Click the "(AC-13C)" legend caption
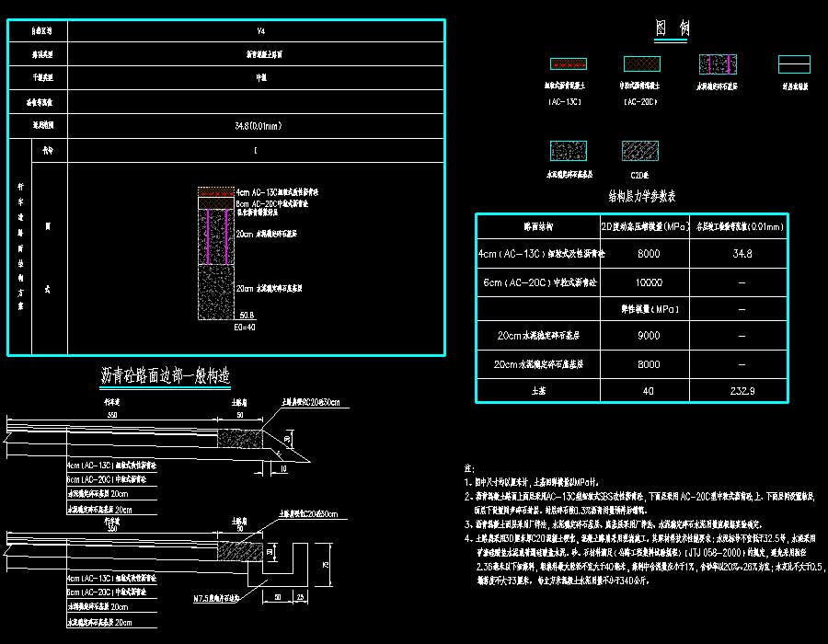Image resolution: width=828 pixels, height=644 pixels. 565,102
